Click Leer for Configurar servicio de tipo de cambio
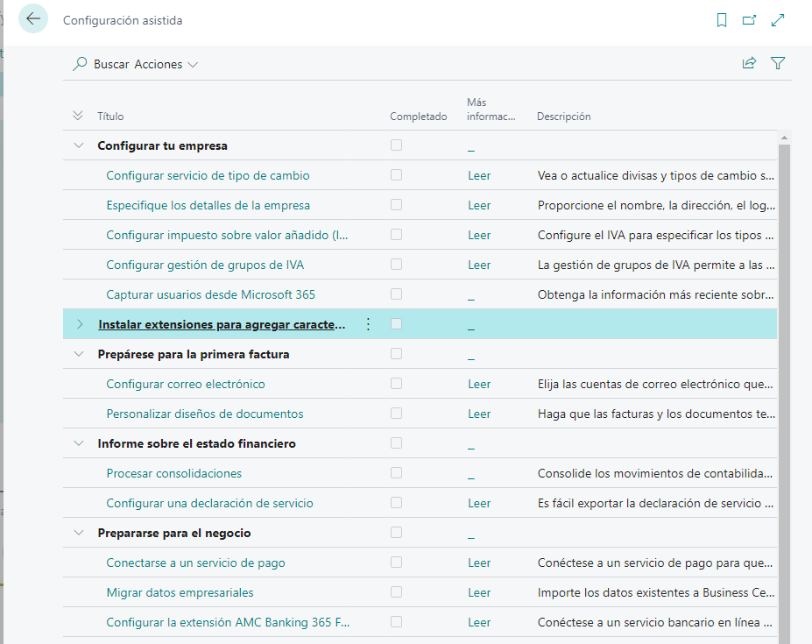The height and width of the screenshot is (644, 812). pos(479,175)
